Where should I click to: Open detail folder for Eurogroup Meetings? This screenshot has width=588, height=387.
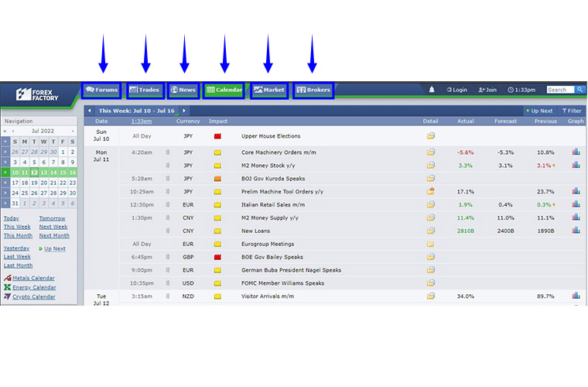tap(430, 244)
